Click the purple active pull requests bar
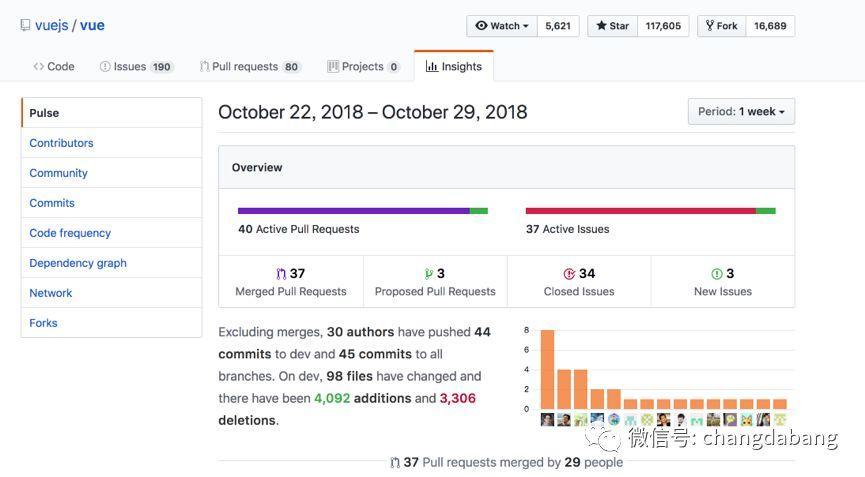 click(353, 211)
